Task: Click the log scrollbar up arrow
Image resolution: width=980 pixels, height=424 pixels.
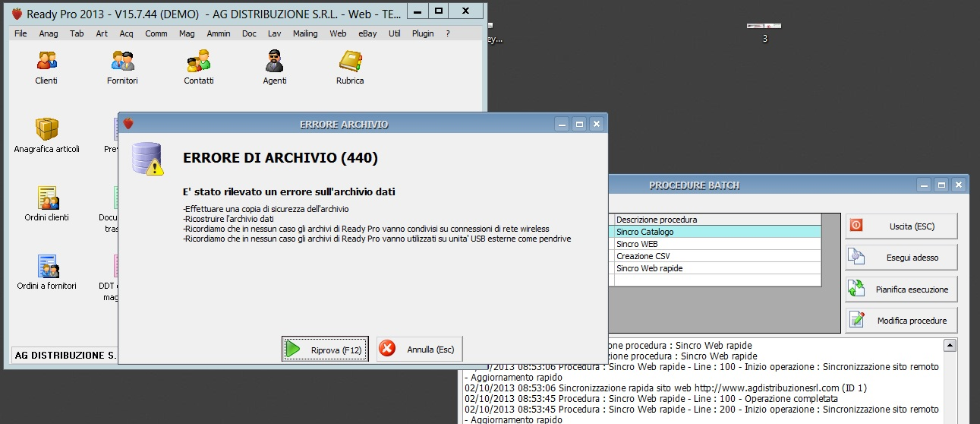Action: click(x=949, y=346)
